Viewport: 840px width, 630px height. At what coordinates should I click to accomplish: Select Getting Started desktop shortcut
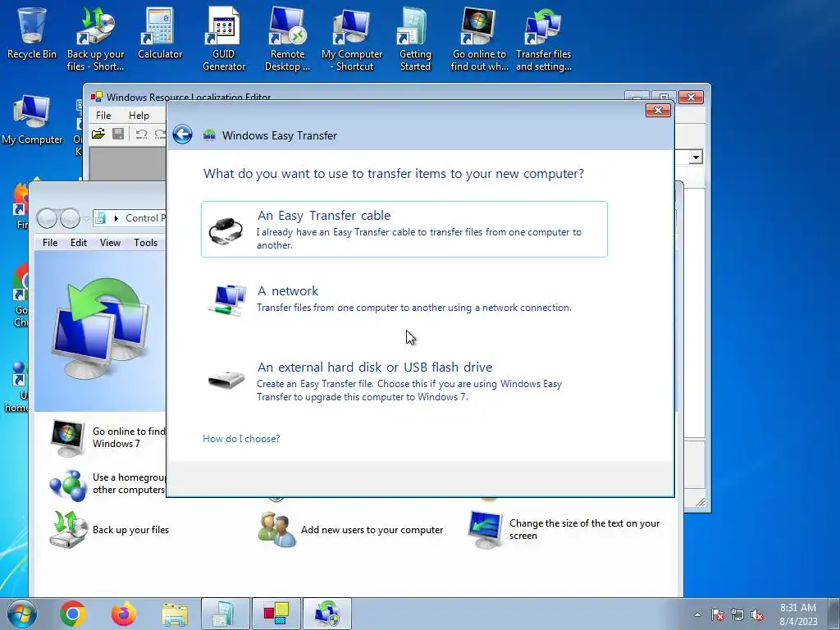[x=415, y=39]
